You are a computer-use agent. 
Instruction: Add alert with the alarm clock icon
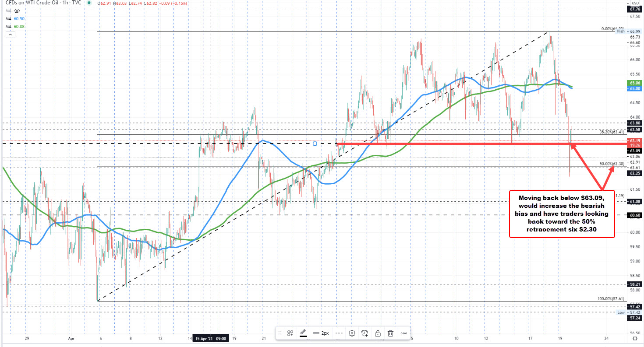[x=364, y=333]
